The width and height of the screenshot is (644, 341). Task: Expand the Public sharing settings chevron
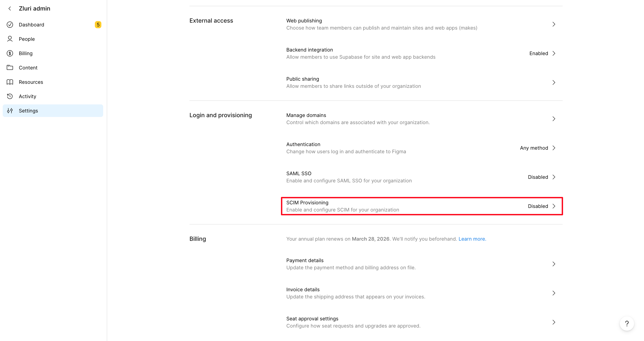point(554,82)
